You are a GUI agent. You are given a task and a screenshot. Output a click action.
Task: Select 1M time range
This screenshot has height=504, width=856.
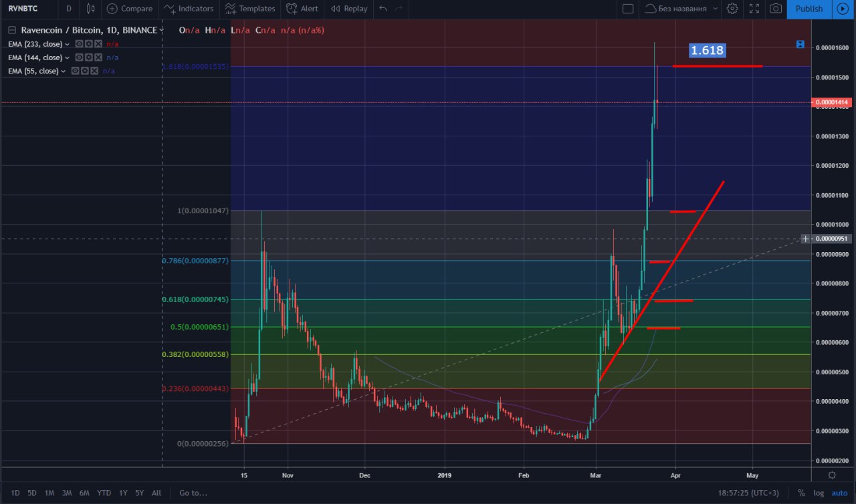pos(49,493)
